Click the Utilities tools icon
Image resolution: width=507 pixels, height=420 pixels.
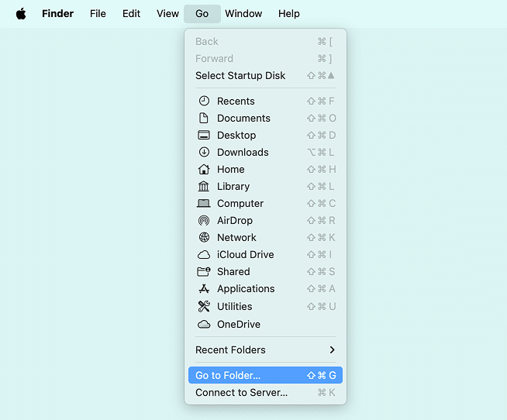coord(204,307)
